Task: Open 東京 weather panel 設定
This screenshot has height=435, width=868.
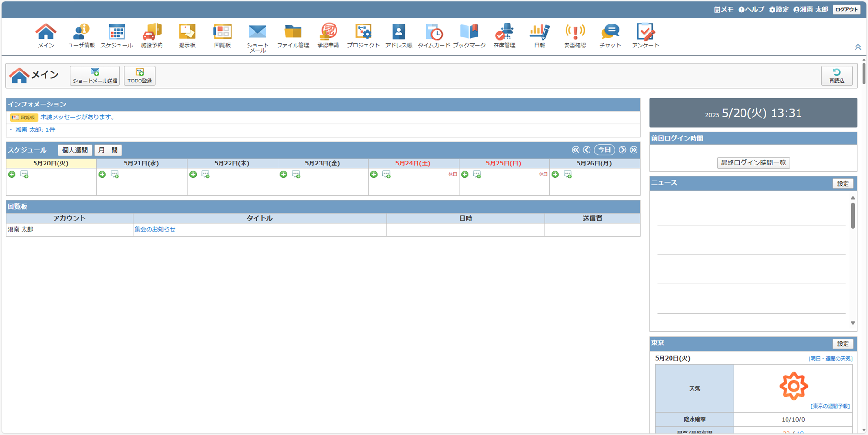Action: click(x=843, y=344)
